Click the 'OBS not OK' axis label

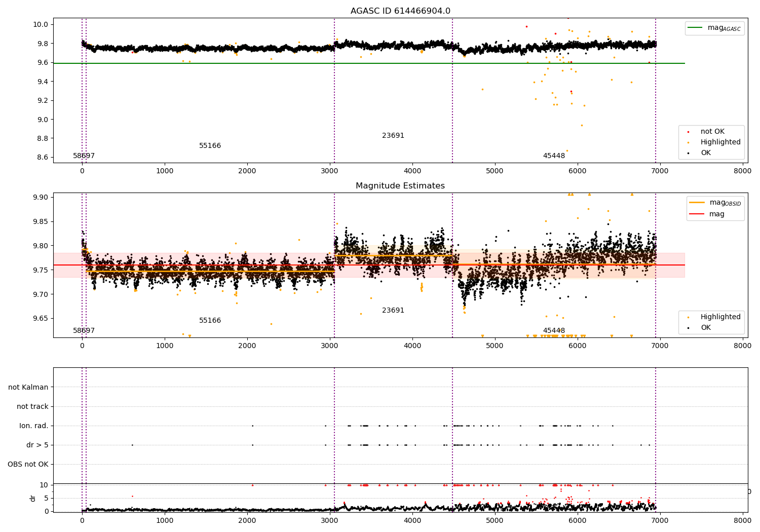[x=28, y=465]
